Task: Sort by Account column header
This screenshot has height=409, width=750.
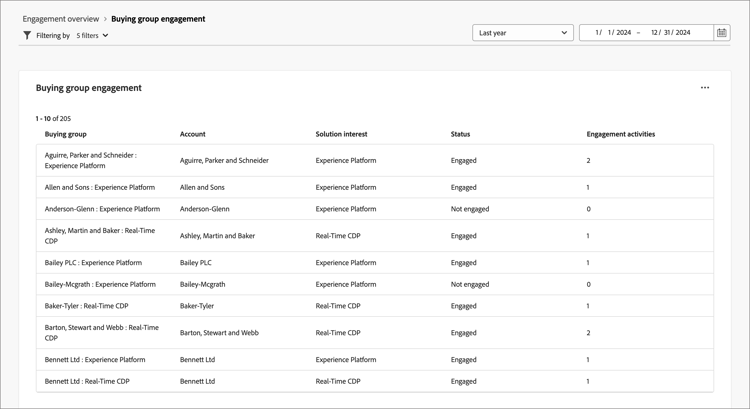Action: 193,134
